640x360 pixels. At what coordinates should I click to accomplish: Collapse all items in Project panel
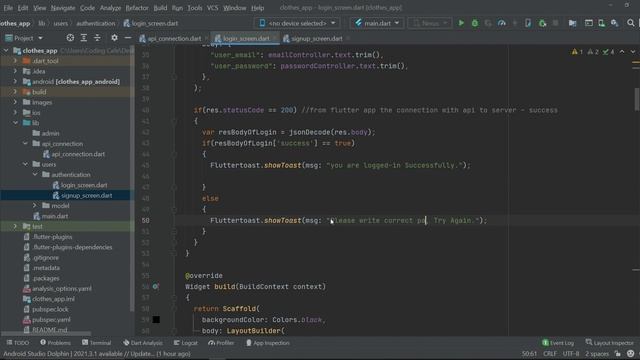tap(97, 38)
